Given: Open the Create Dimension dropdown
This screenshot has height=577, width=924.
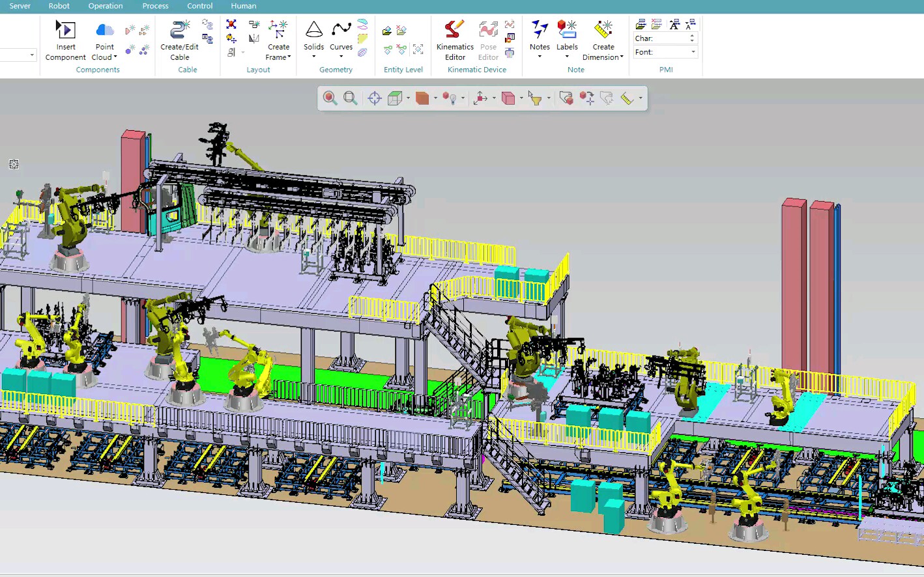Looking at the screenshot, I should (x=603, y=40).
